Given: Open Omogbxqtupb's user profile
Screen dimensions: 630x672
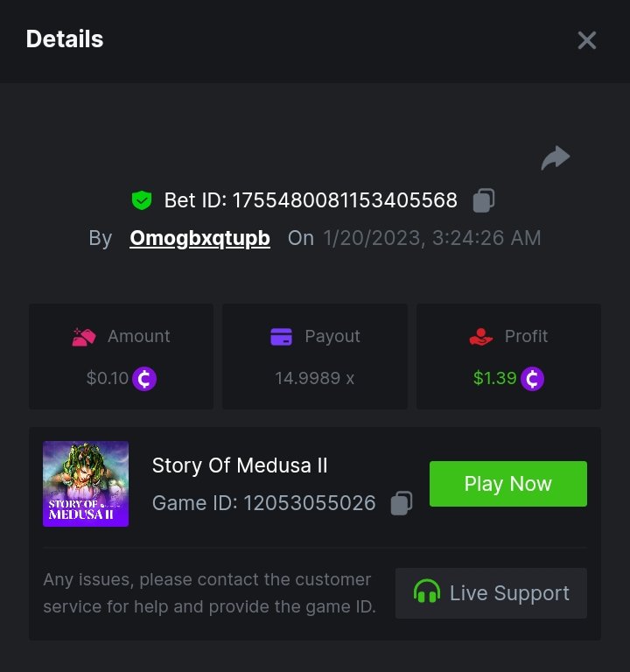Looking at the screenshot, I should coord(199,238).
